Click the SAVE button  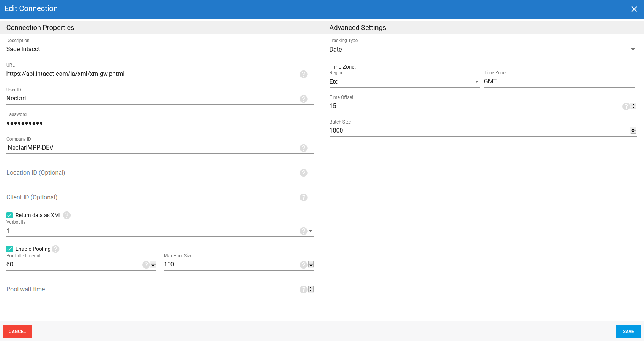[x=628, y=332]
